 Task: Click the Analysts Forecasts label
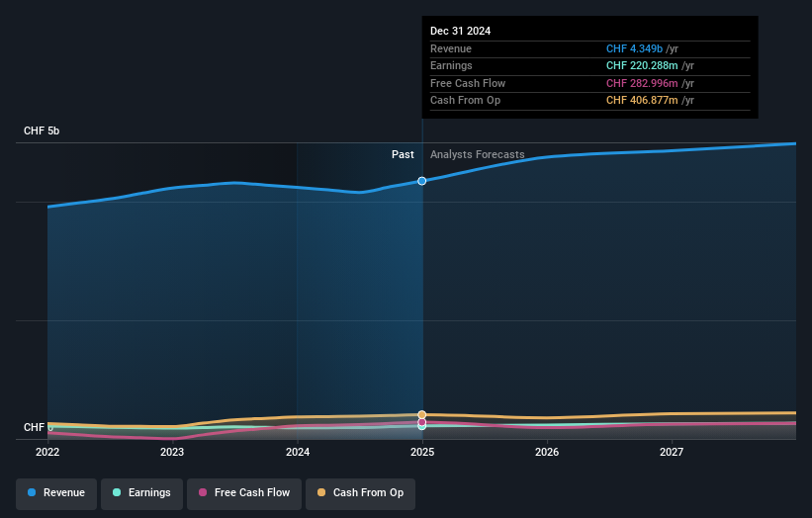pyautogui.click(x=478, y=155)
